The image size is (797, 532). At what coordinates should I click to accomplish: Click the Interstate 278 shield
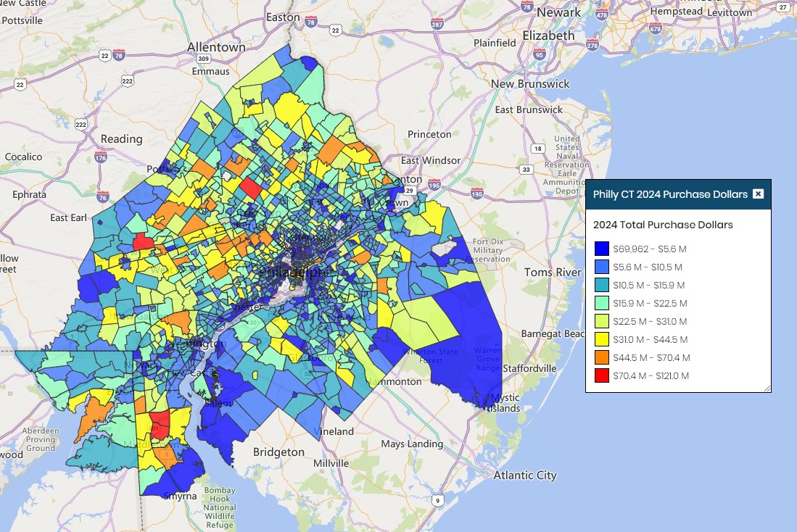click(592, 45)
